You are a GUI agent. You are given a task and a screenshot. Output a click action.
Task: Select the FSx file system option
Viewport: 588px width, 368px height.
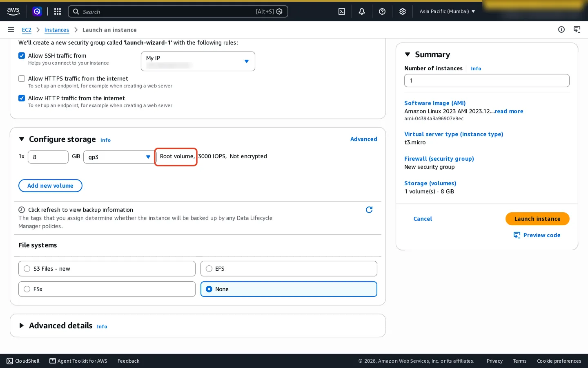[107, 289]
